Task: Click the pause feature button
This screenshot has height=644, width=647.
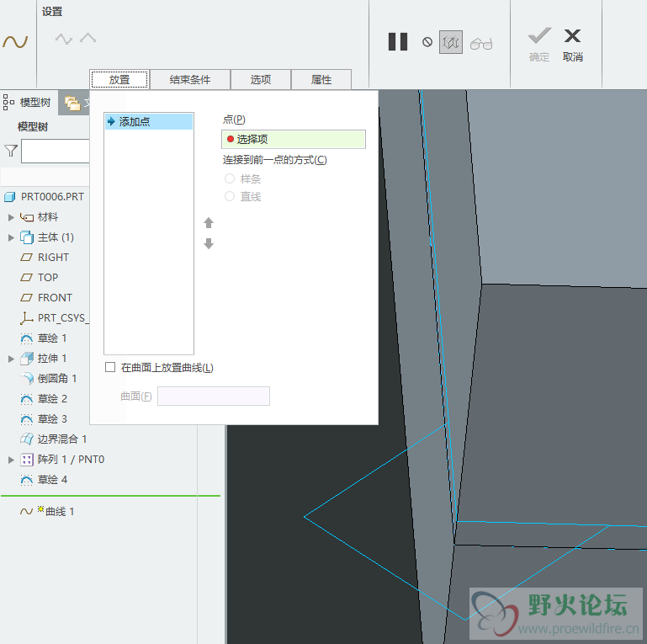Action: click(398, 41)
